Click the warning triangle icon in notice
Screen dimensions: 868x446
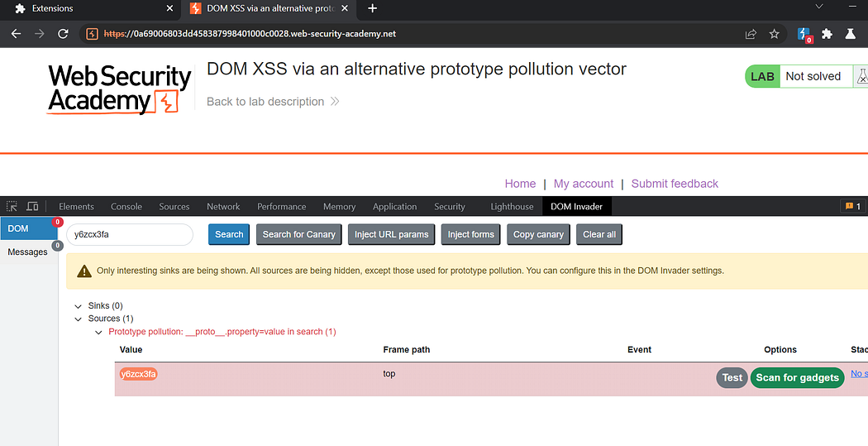pyautogui.click(x=84, y=271)
